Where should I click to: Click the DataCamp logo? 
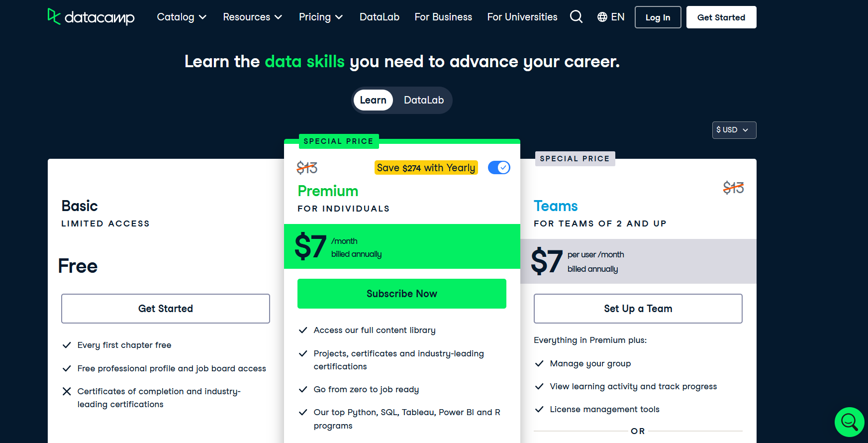[x=91, y=17]
